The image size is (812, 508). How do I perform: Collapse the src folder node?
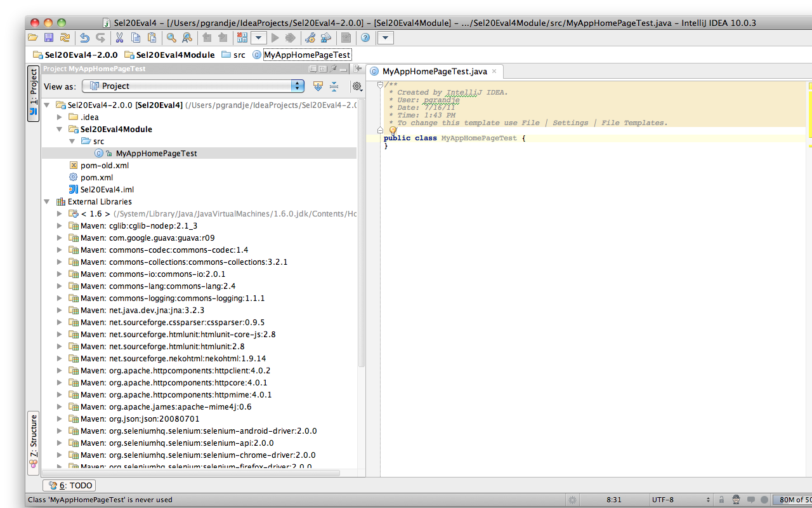pyautogui.click(x=72, y=141)
